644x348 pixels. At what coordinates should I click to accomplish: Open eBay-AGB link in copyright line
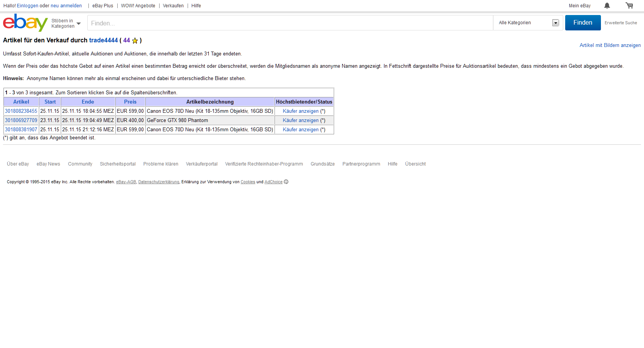126,182
